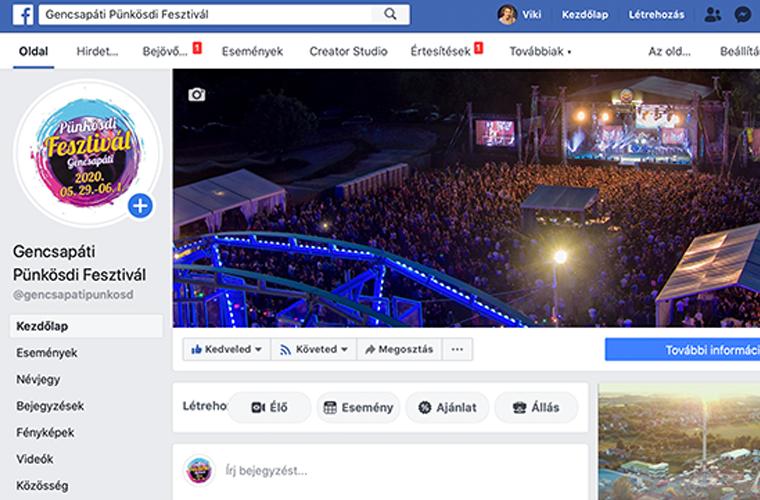Viewport: 760px width, 500px height.
Task: Click the Megosztás share button
Action: [399, 349]
